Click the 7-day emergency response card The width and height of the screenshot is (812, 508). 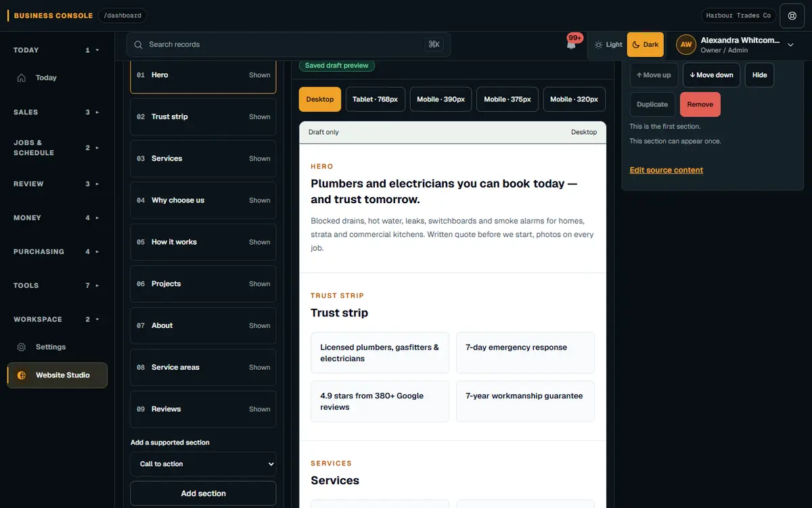[525, 353]
